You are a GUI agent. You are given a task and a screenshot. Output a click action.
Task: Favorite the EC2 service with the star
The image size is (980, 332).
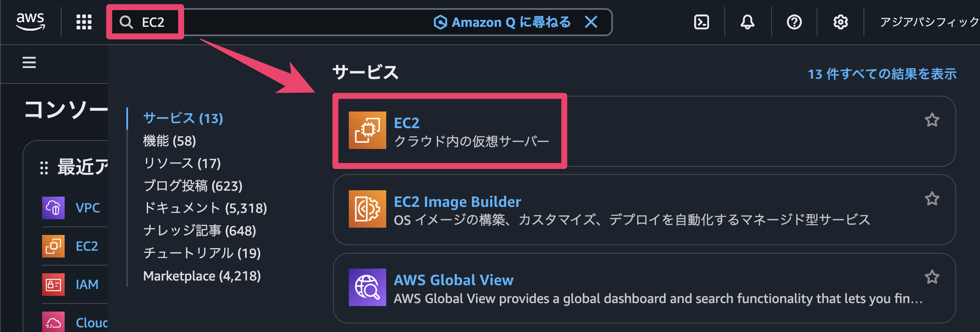pos(932,120)
